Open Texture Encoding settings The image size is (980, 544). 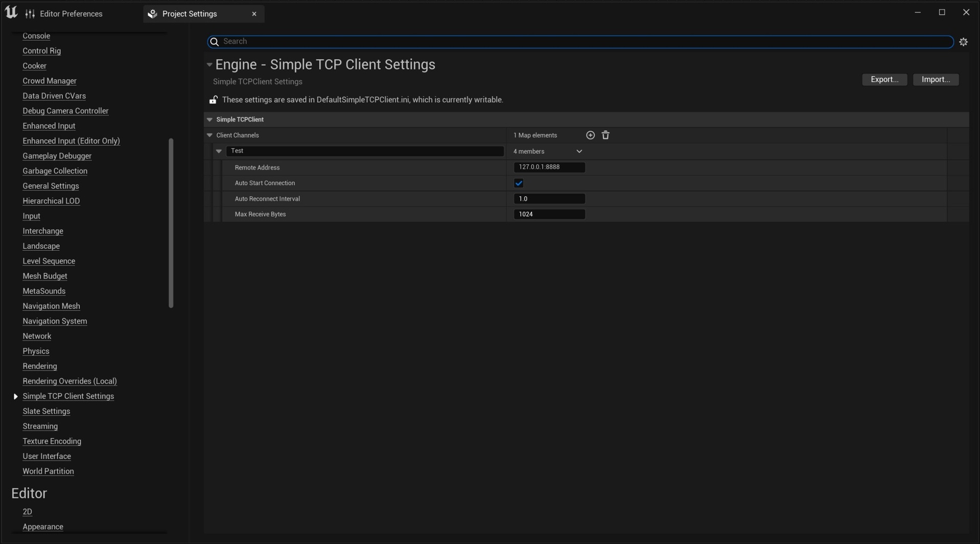point(52,441)
